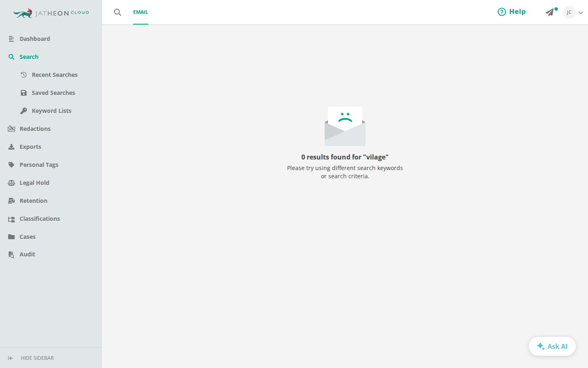
Task: Click the Retention icon
Action: (11, 201)
